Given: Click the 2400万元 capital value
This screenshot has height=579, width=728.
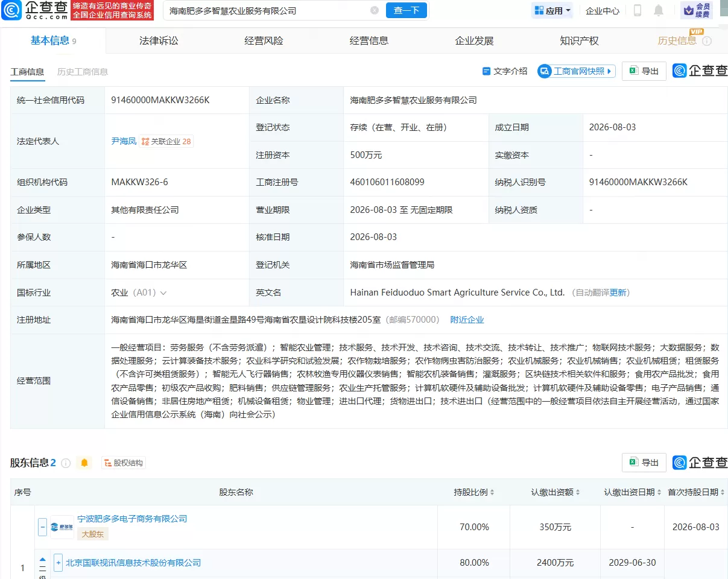Looking at the screenshot, I should [x=555, y=563].
